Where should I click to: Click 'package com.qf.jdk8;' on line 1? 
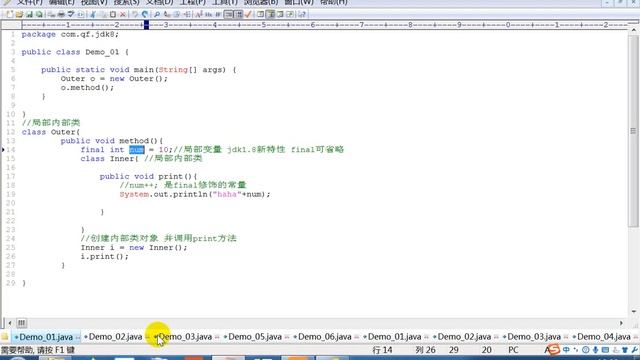coord(70,34)
